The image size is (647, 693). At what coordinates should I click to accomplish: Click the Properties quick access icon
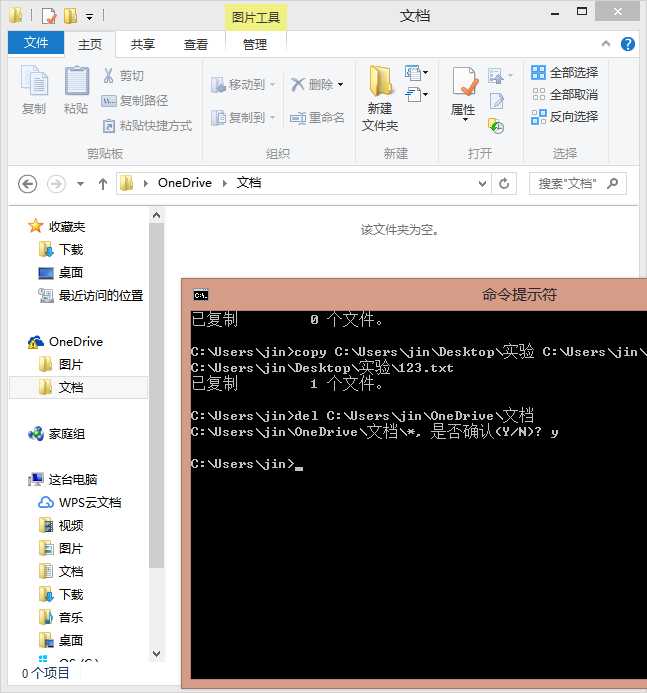click(x=49, y=16)
